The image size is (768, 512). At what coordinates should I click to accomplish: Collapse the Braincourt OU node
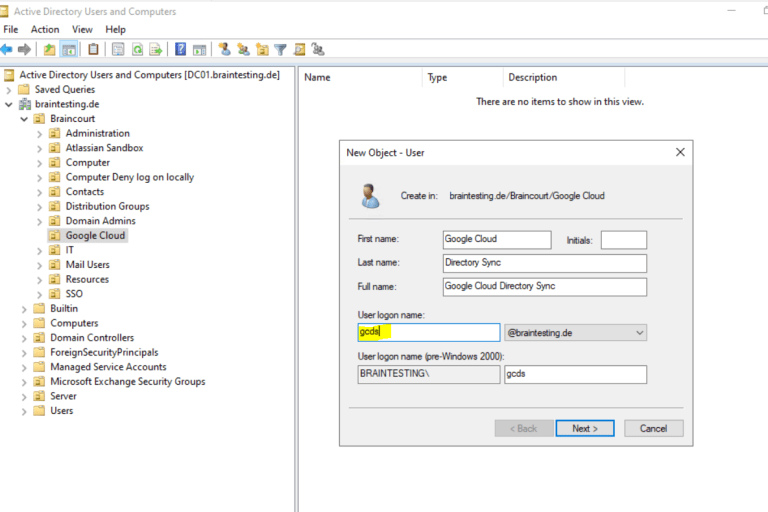pos(24,119)
